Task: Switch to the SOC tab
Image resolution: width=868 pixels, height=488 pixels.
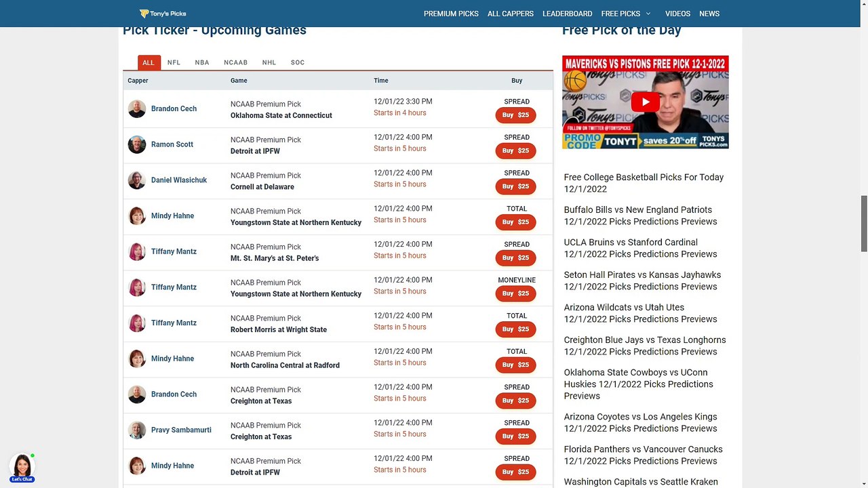Action: 298,62
